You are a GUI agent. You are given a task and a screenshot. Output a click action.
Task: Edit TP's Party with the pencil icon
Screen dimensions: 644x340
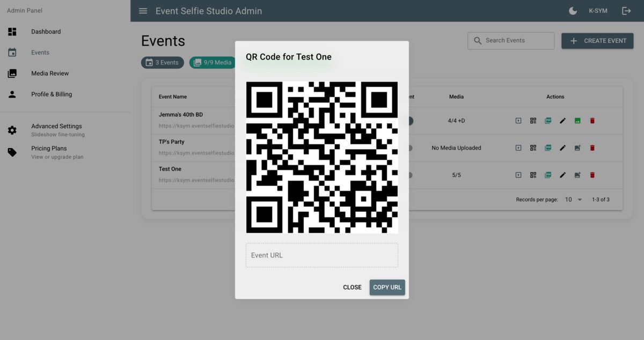[x=562, y=147]
